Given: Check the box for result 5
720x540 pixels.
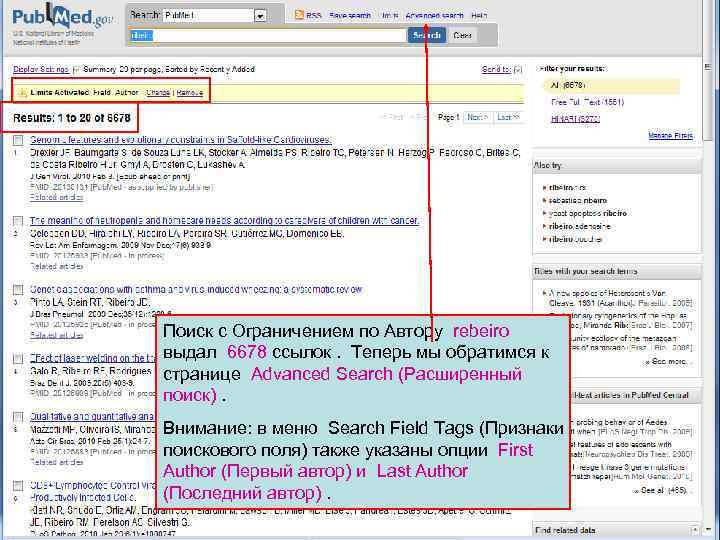Looking at the screenshot, I should coord(18,417).
